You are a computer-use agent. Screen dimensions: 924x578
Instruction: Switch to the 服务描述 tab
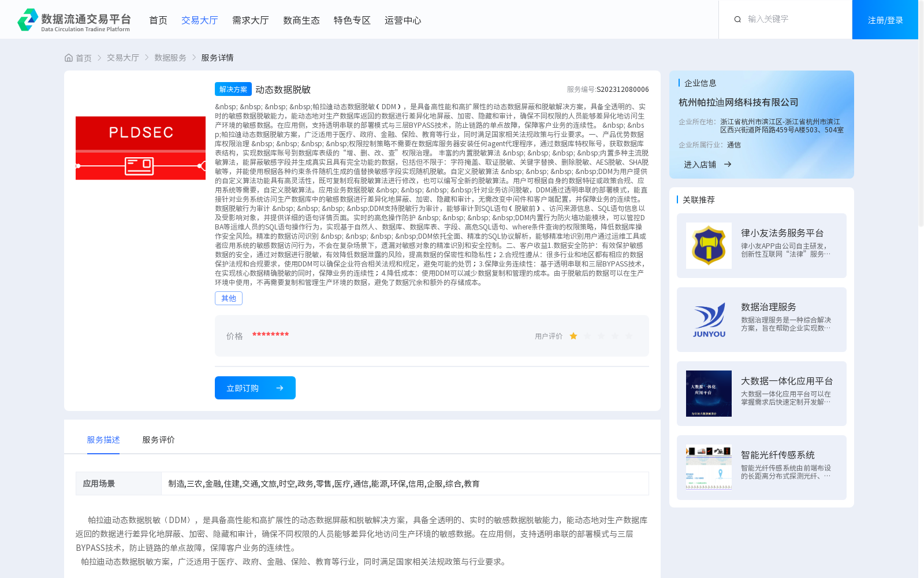(x=103, y=440)
